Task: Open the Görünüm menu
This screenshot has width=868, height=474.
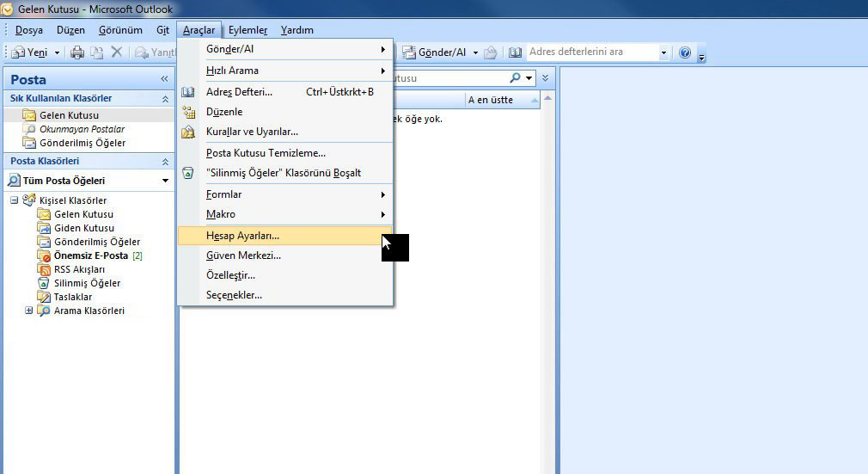Action: pyautogui.click(x=120, y=30)
